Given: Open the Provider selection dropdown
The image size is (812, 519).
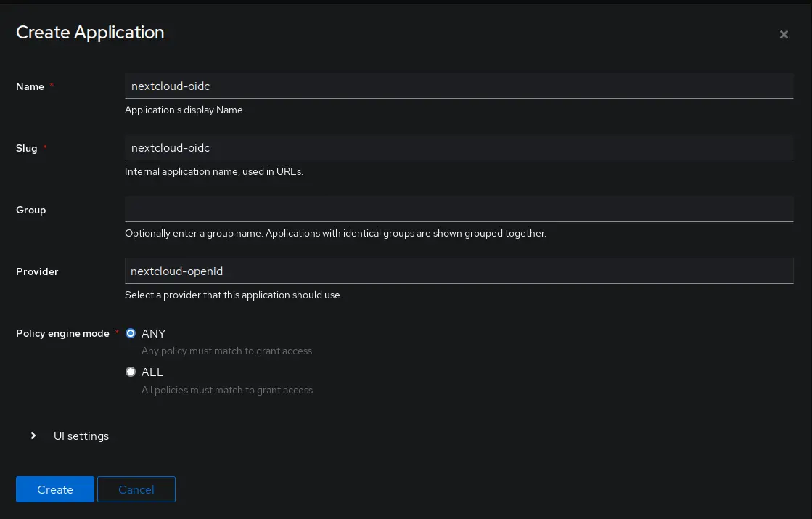Looking at the screenshot, I should [459, 271].
